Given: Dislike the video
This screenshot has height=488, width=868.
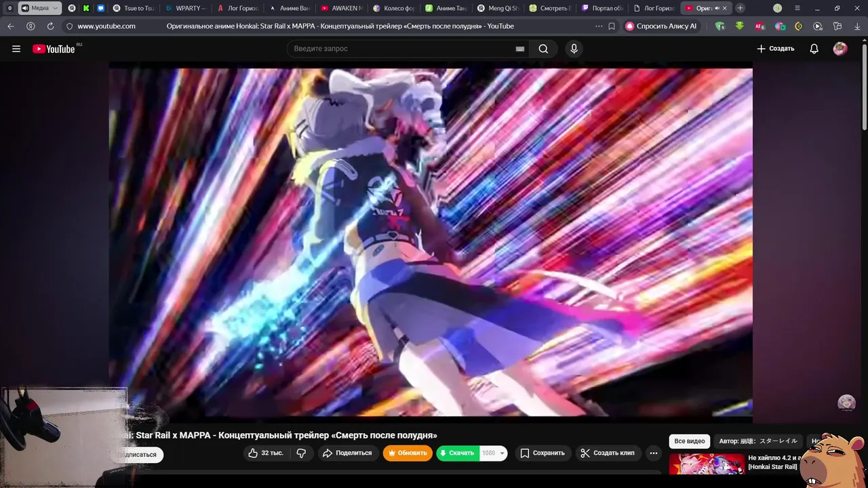Looking at the screenshot, I should (x=302, y=453).
